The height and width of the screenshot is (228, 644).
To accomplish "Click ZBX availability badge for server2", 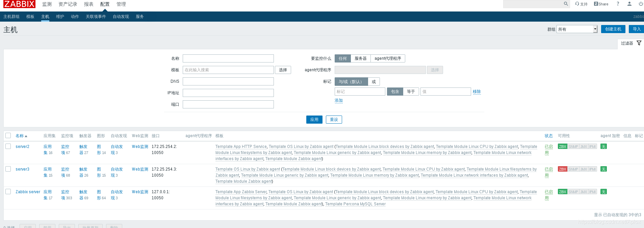I will click(563, 147).
